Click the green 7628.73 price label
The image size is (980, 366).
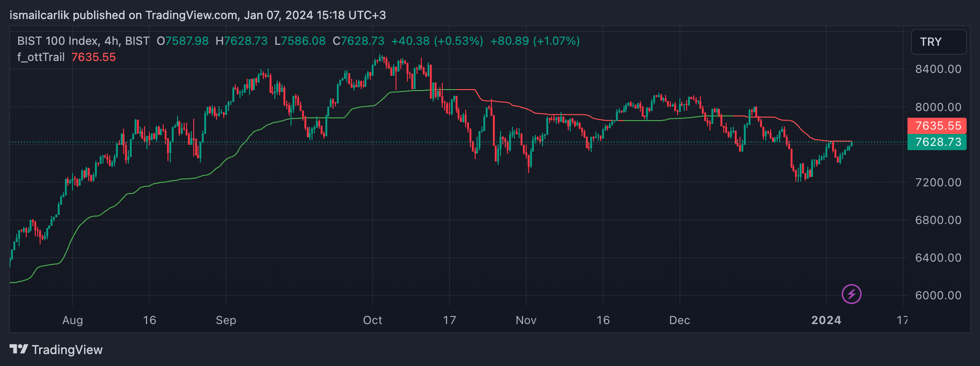[x=937, y=142]
